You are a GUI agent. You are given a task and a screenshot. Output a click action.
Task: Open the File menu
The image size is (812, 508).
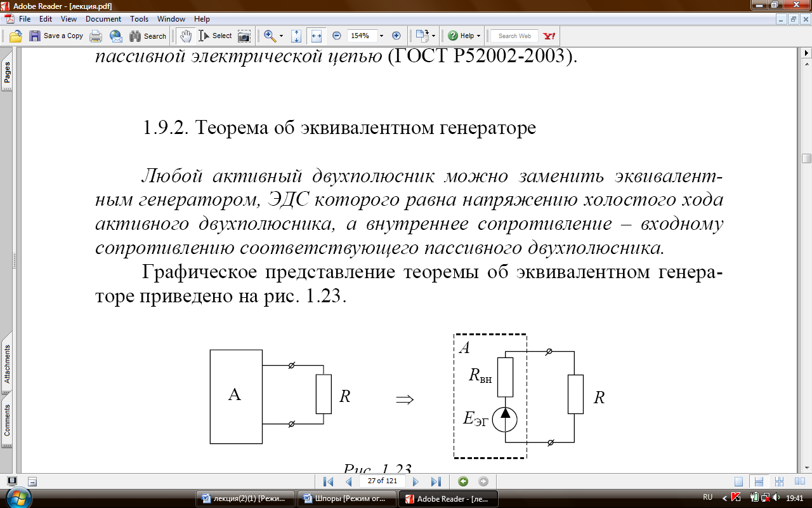25,19
